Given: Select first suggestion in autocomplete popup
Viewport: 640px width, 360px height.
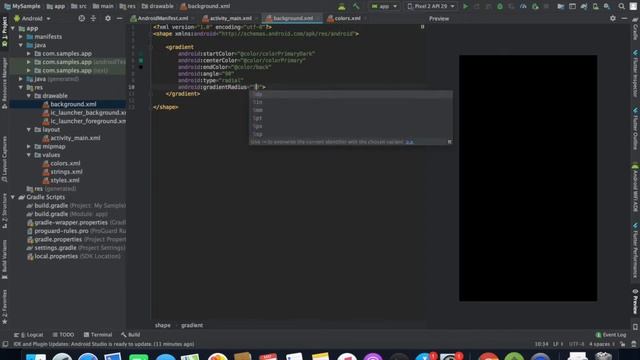Looking at the screenshot, I should pyautogui.click(x=351, y=94).
